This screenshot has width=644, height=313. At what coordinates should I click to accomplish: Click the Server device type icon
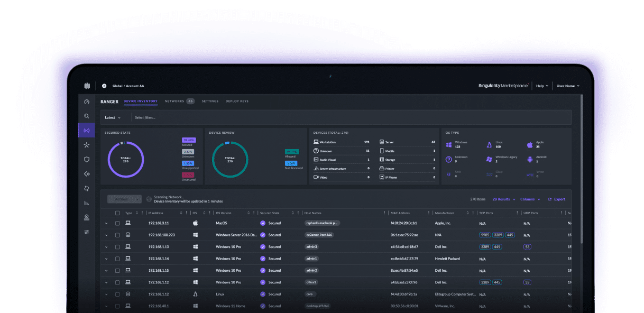pos(382,142)
